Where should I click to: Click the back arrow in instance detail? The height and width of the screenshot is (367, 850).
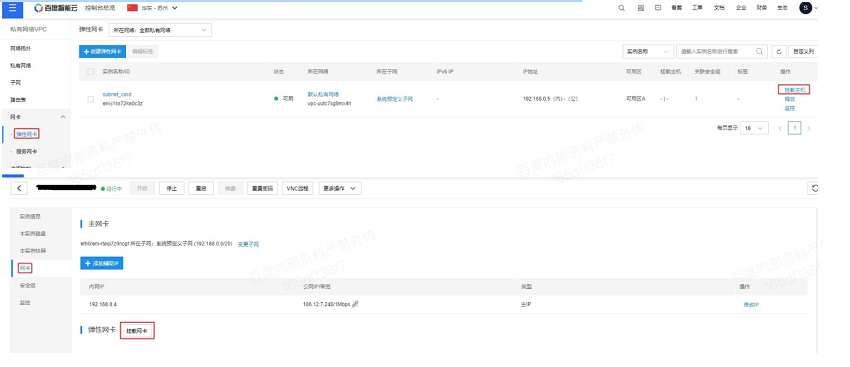click(x=20, y=188)
